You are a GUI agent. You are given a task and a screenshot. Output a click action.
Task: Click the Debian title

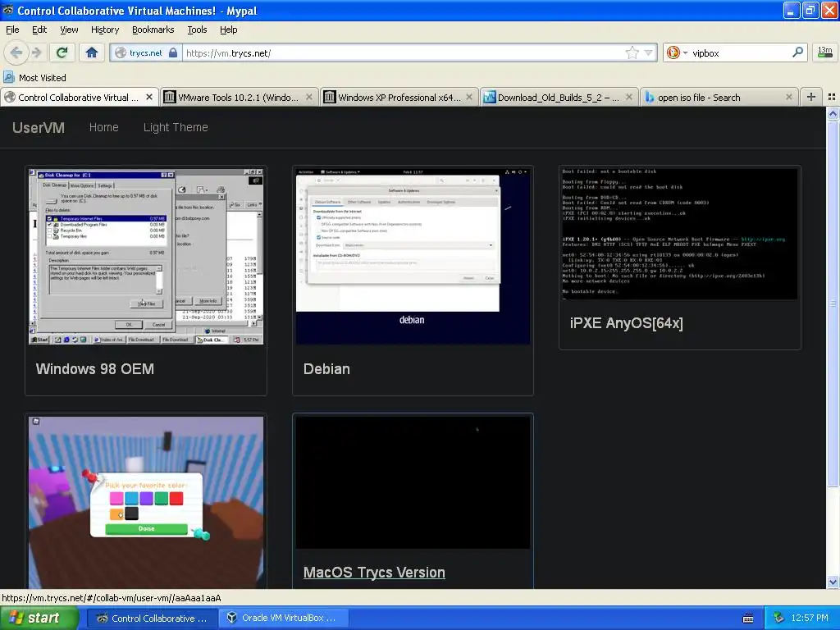coord(326,368)
